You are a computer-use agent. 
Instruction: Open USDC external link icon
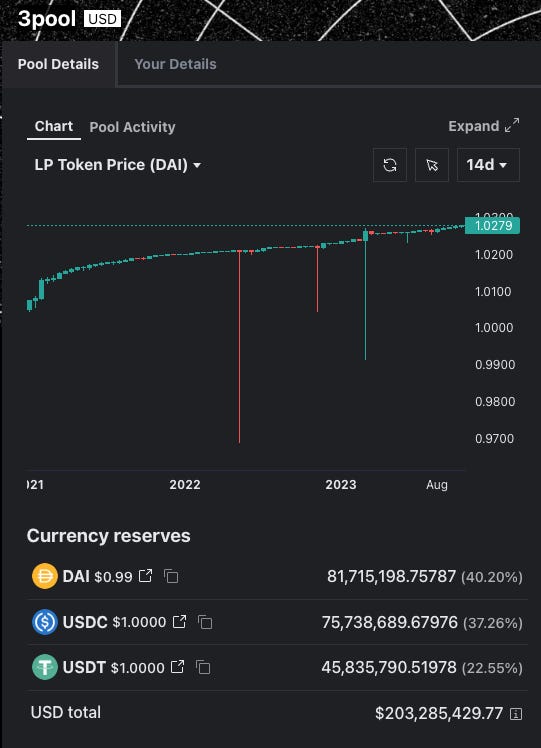[179, 621]
